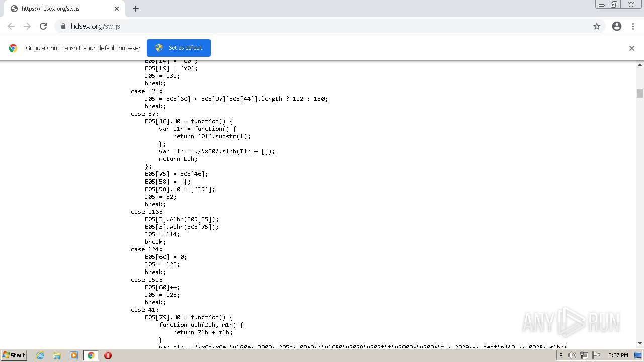Open the Chrome profile avatar menu

617,26
